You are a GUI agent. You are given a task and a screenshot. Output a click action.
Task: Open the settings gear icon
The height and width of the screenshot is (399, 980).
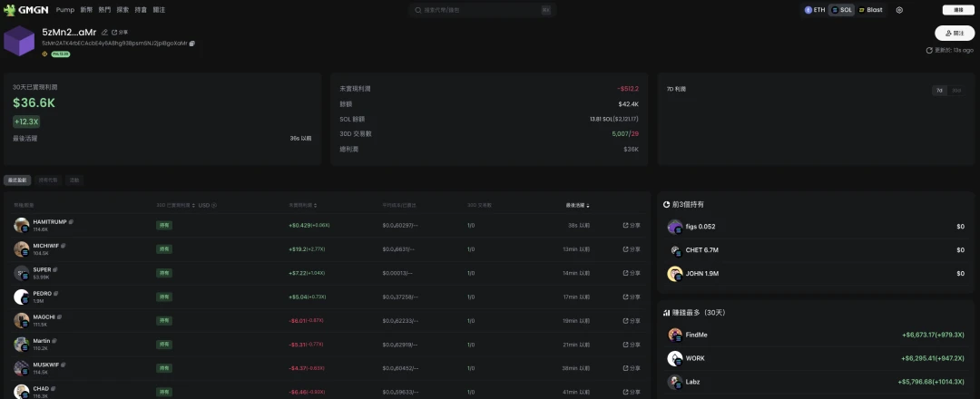pos(899,10)
